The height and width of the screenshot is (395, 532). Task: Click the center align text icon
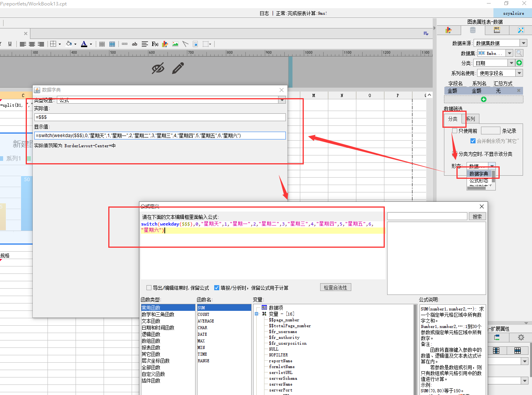(32, 44)
